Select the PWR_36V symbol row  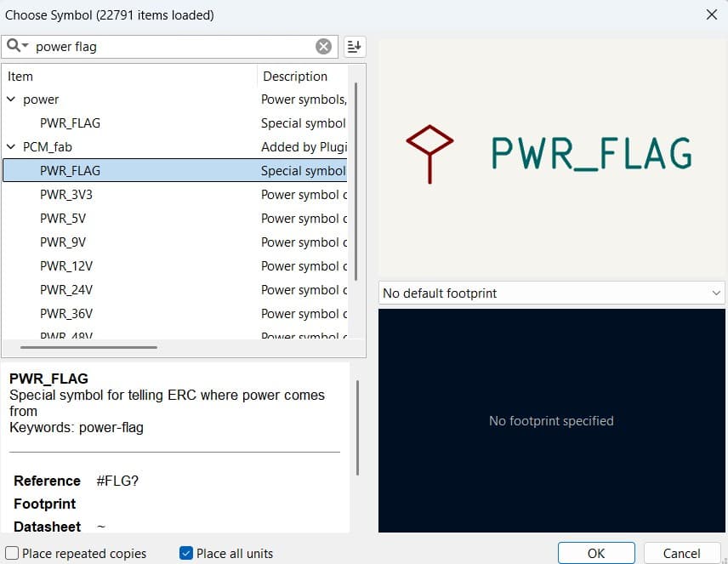click(x=175, y=314)
